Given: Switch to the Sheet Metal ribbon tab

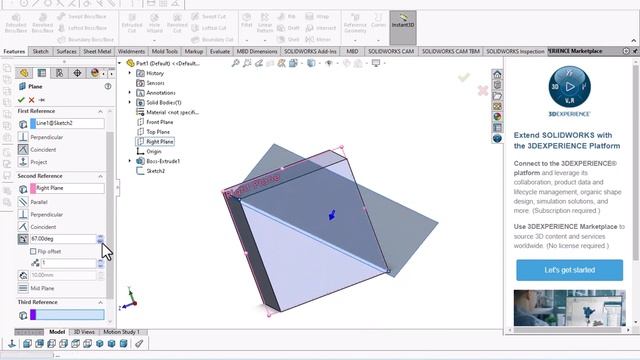Looking at the screenshot, I should [x=97, y=51].
